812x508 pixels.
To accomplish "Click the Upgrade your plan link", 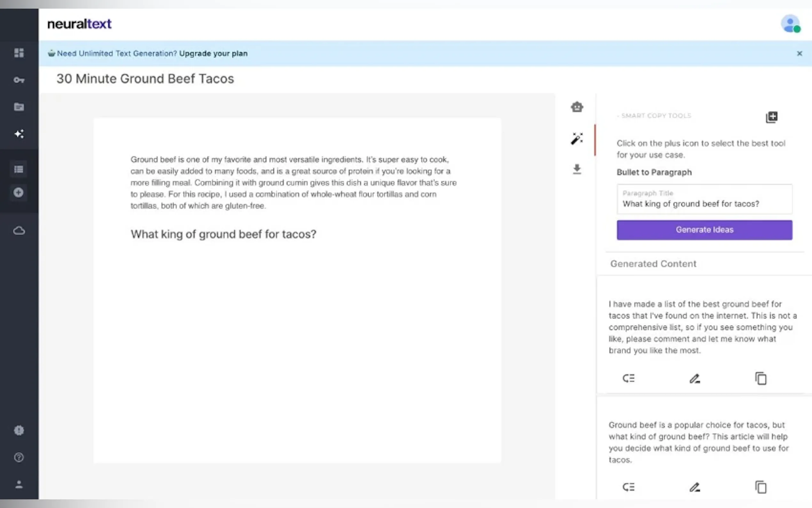I will [x=213, y=53].
